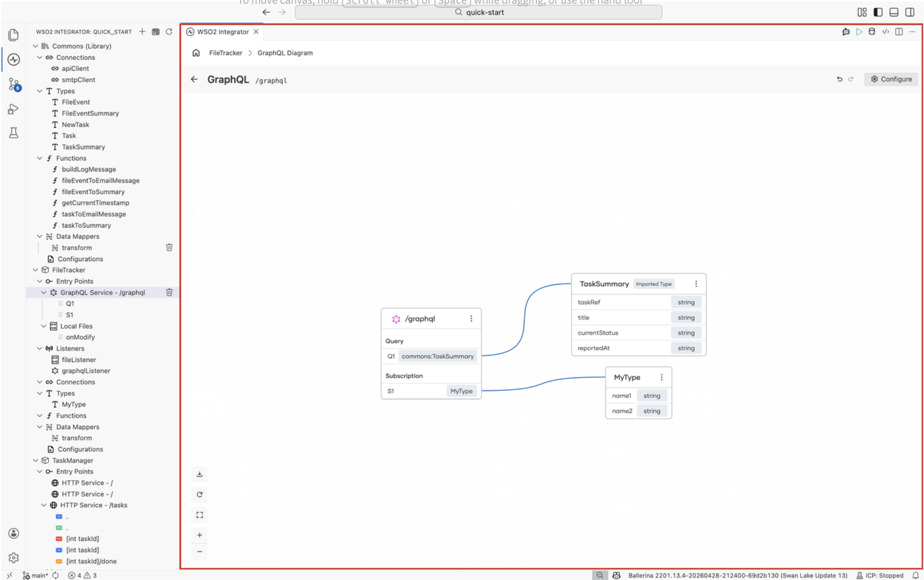Fit diagram to screen
The width and height of the screenshot is (924, 580).
199,515
